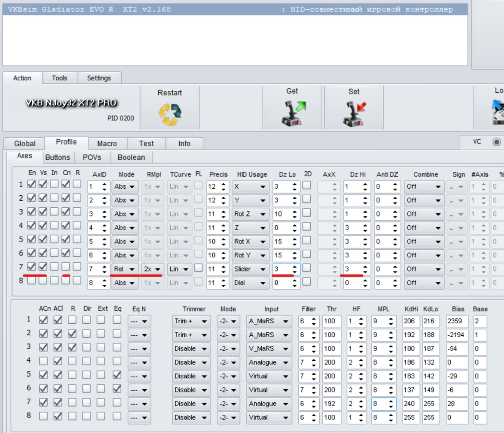Open the Eq N dropdown in lower row 1
Viewport: 504px width, 433px height.
coord(139,321)
